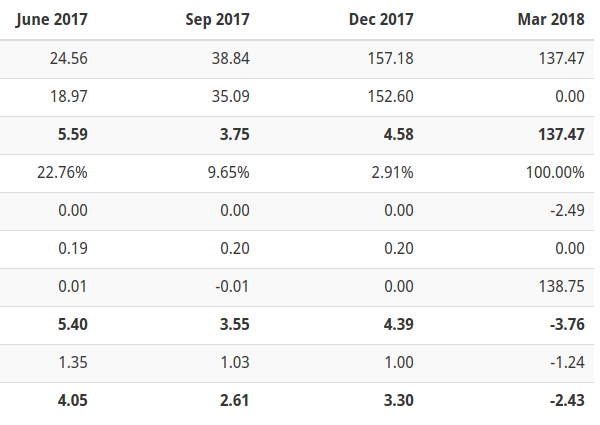Click the 100.00% cell in Mar 2018
This screenshot has height=425, width=600.
555,173
